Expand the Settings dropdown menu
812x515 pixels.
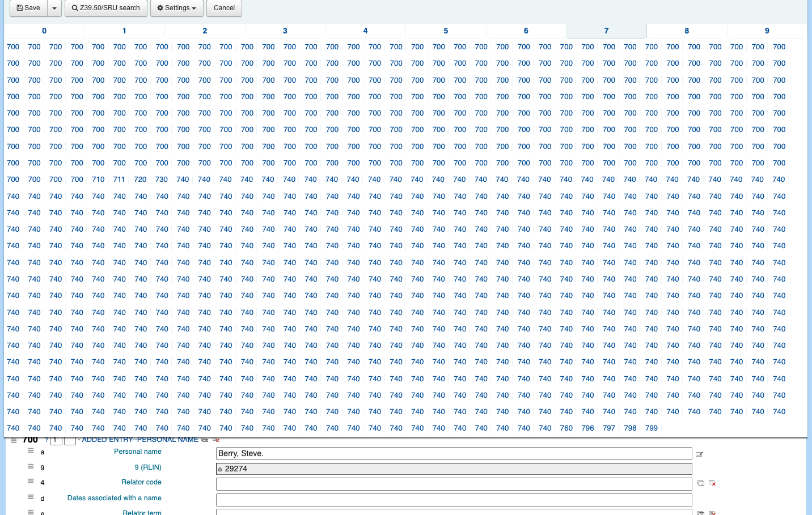tap(176, 8)
